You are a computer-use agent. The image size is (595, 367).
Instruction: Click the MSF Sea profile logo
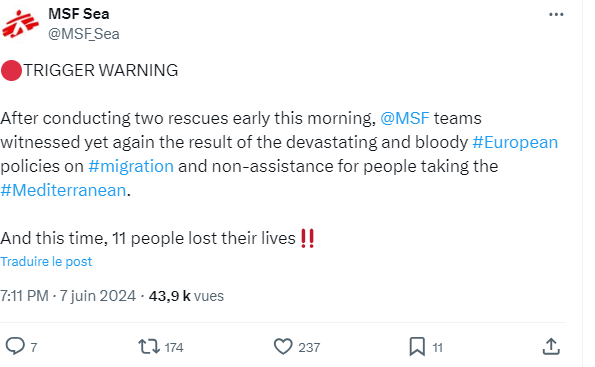(x=20, y=24)
